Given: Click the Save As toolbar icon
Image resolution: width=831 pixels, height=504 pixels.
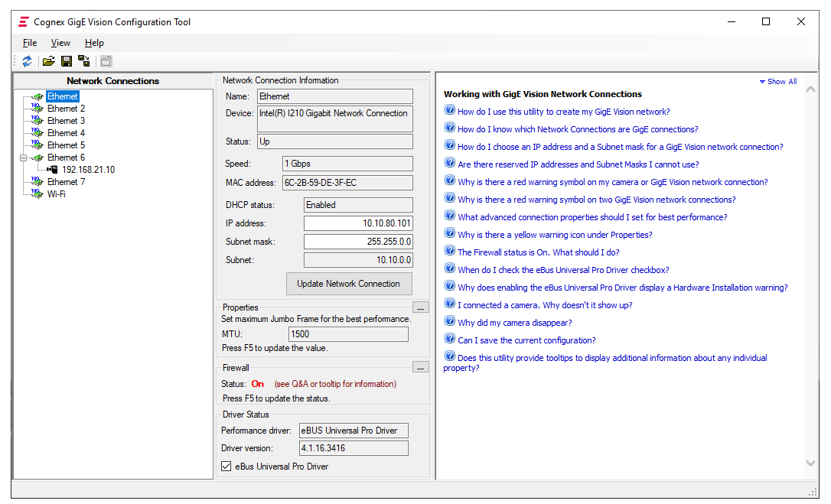Looking at the screenshot, I should 84,61.
